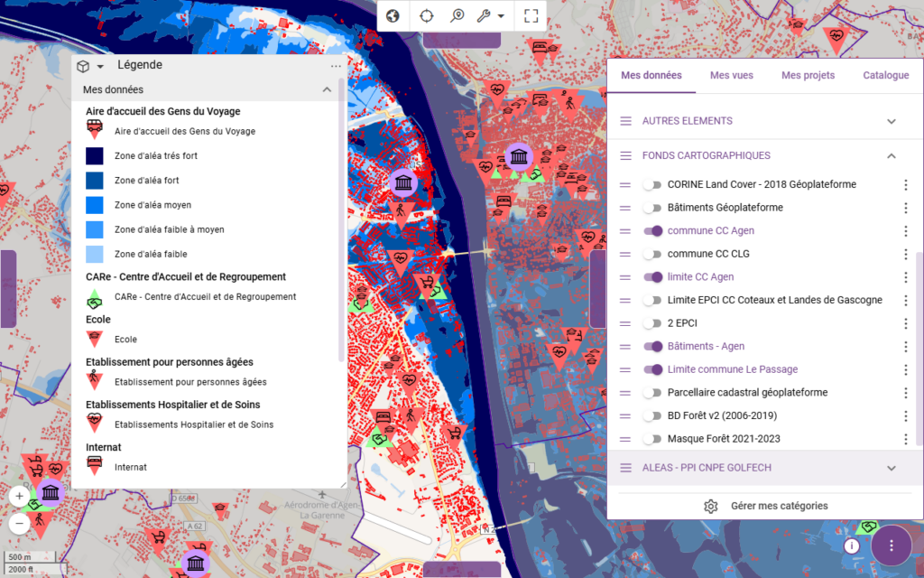This screenshot has height=578, width=924.
Task: Click the layer panel vertical scrollbar
Action: point(919,348)
